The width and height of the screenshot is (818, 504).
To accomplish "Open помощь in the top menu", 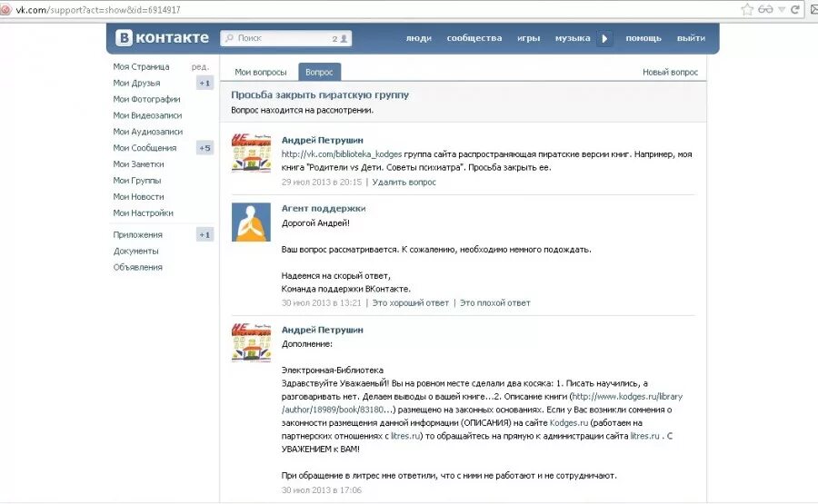I will [643, 38].
